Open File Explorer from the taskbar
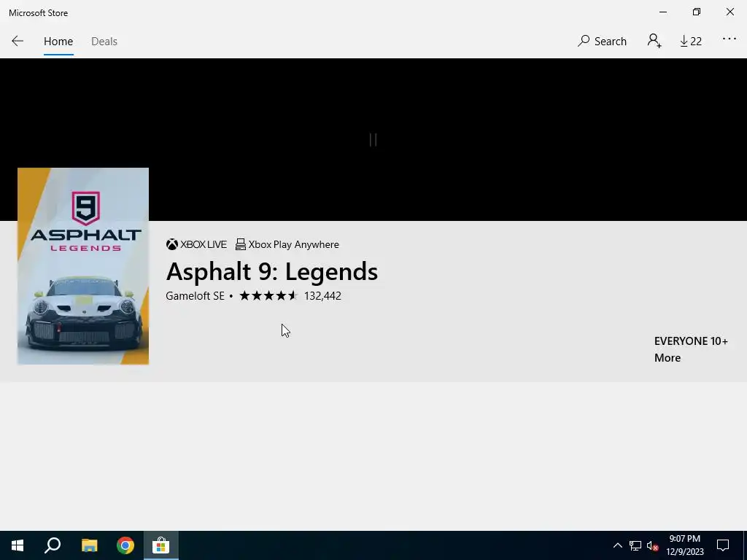This screenshot has width=747, height=560. coord(89,545)
